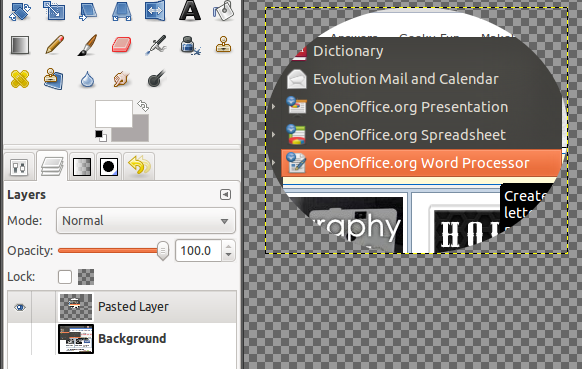Increase the Opacity value with the up arrow
The height and width of the screenshot is (369, 582).
[x=229, y=246]
